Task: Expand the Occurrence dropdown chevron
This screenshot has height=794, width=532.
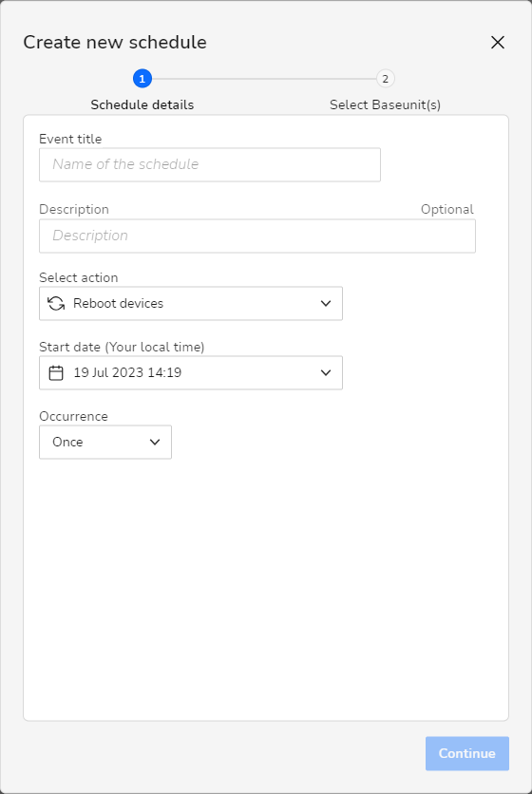Action: coord(155,442)
